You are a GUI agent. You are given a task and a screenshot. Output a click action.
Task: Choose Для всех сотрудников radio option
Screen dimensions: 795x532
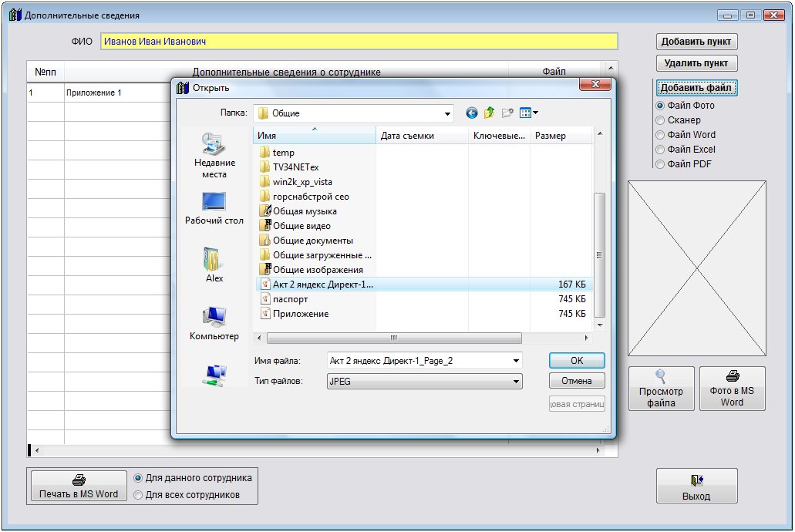pyautogui.click(x=140, y=495)
